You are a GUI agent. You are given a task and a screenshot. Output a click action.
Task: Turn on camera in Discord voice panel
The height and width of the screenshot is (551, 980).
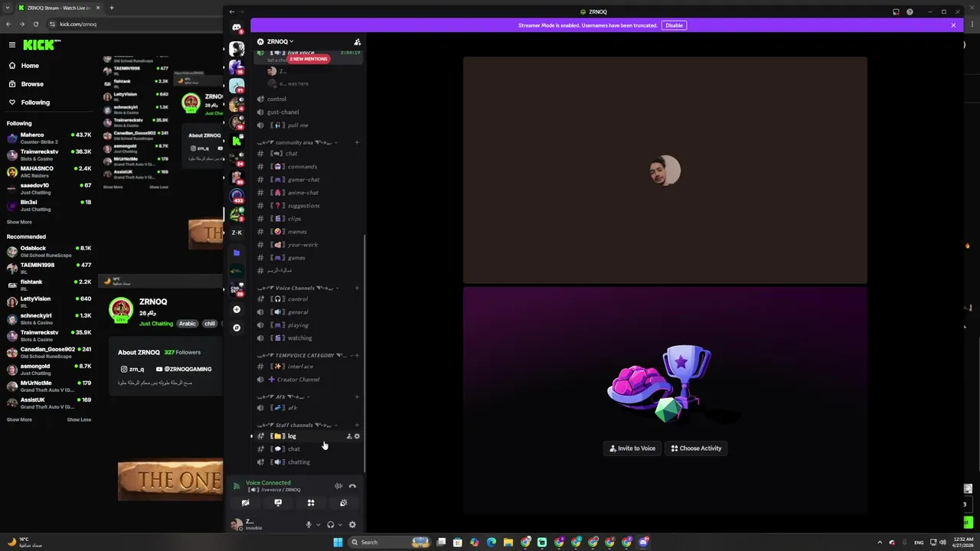pos(245,503)
